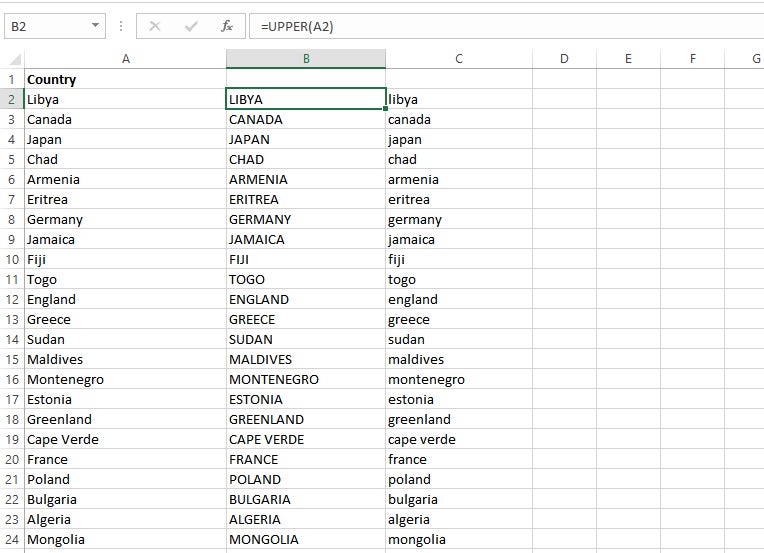764x553 pixels.
Task: Click Cape Verde cell in column A
Action: [x=125, y=439]
